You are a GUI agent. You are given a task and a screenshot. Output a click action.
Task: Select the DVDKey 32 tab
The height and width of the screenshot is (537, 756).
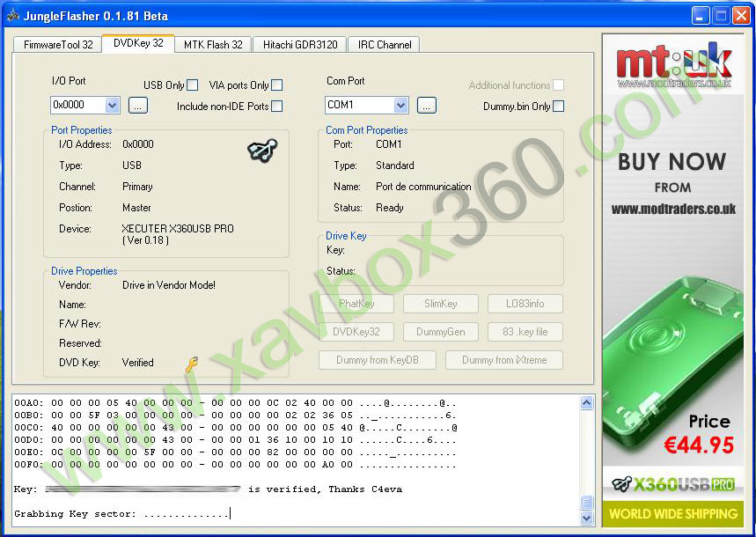tap(138, 43)
